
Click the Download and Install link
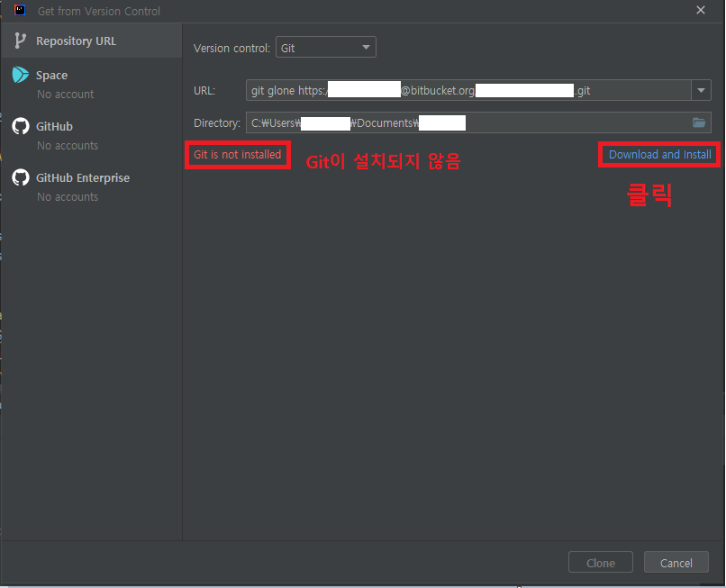(659, 155)
